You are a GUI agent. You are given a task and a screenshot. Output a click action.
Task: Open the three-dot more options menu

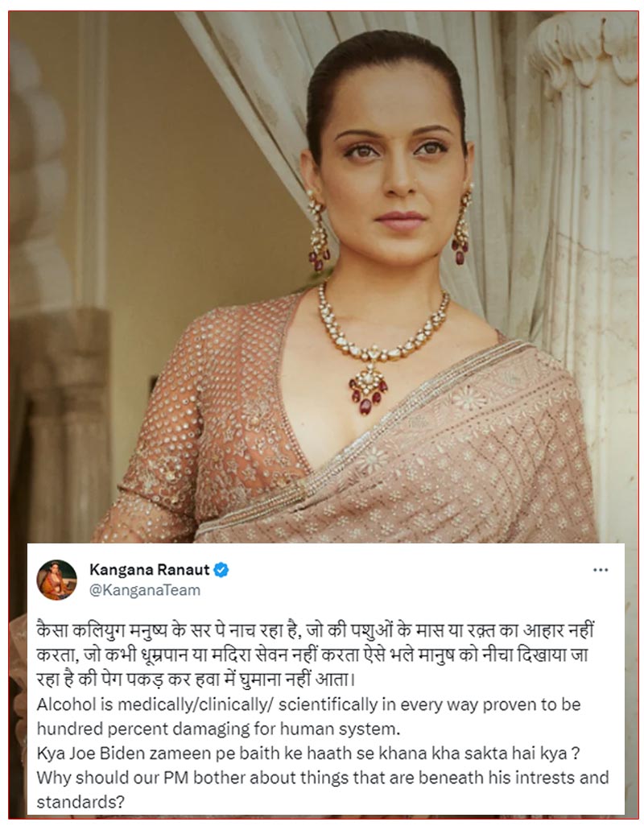click(601, 570)
